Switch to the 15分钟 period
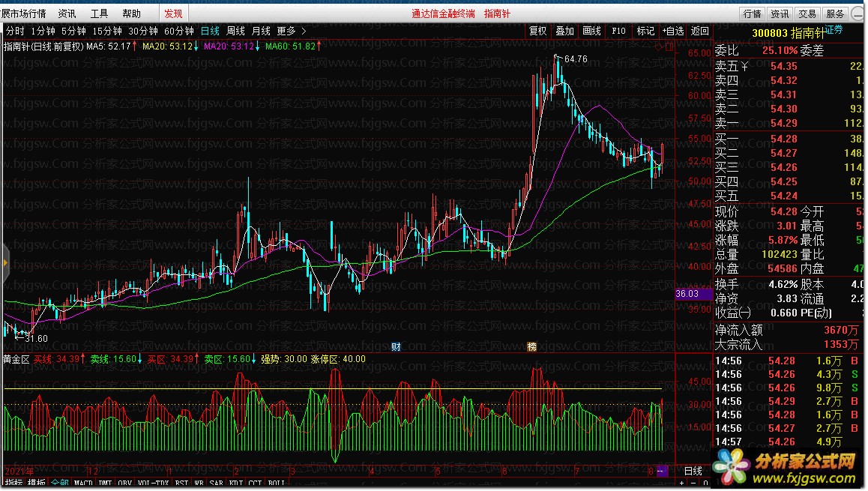Image resolution: width=868 pixels, height=491 pixels. click(107, 31)
